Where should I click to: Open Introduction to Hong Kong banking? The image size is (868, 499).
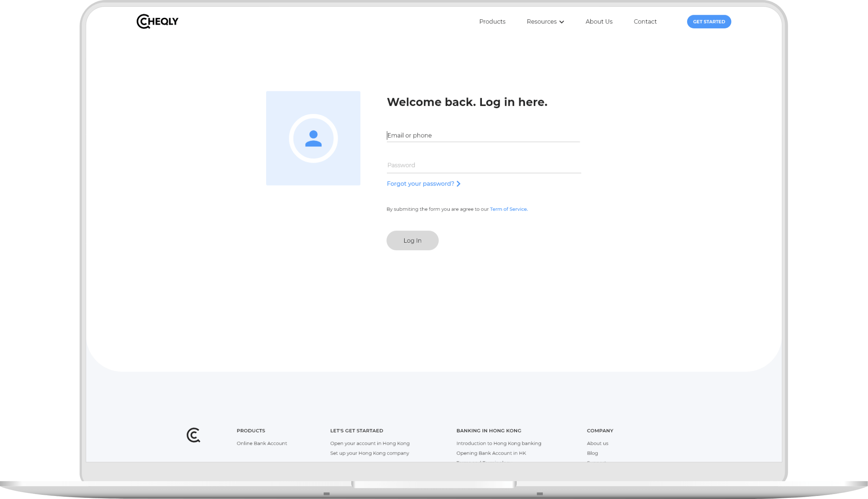point(499,443)
